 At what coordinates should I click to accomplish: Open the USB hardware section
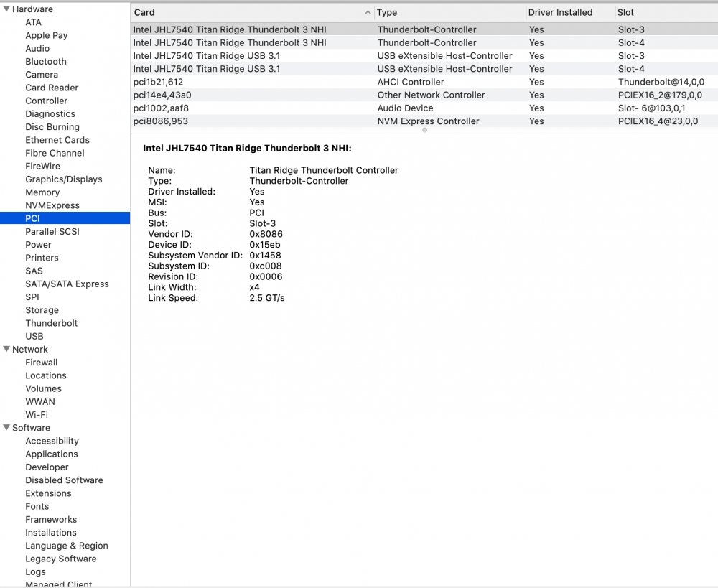34,336
